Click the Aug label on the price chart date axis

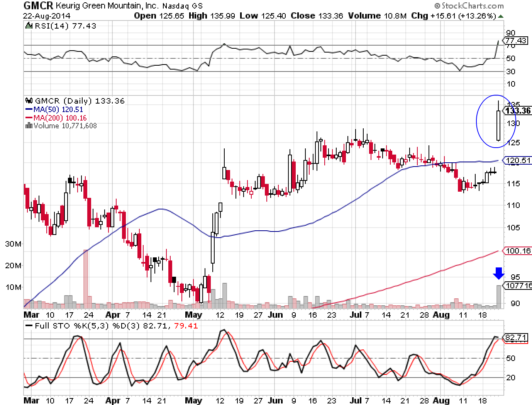(x=441, y=315)
